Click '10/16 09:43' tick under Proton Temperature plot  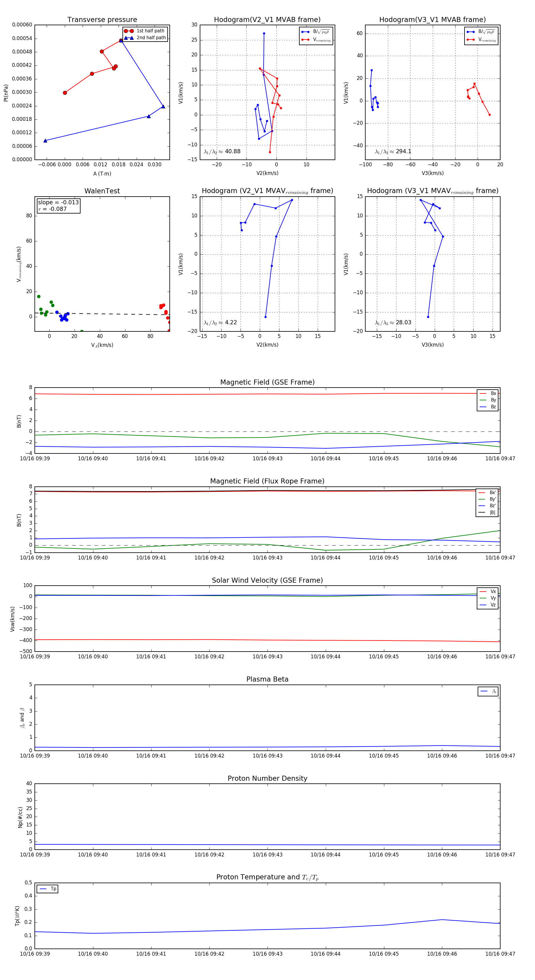(267, 954)
